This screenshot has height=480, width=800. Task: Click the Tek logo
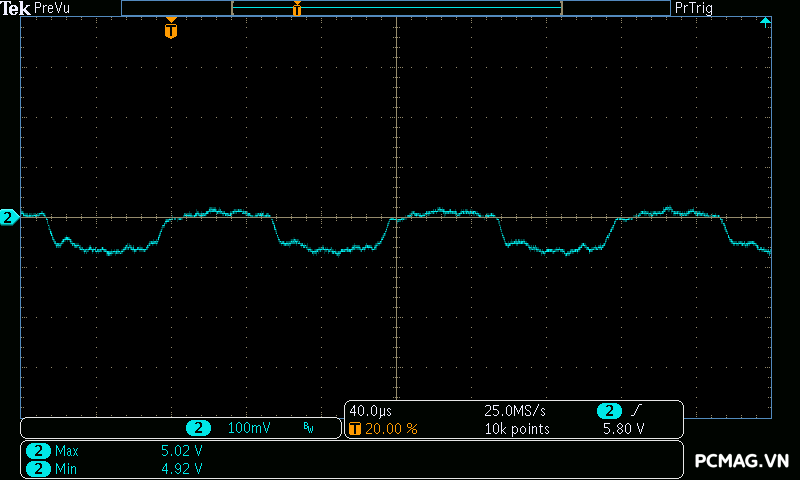pos(15,8)
